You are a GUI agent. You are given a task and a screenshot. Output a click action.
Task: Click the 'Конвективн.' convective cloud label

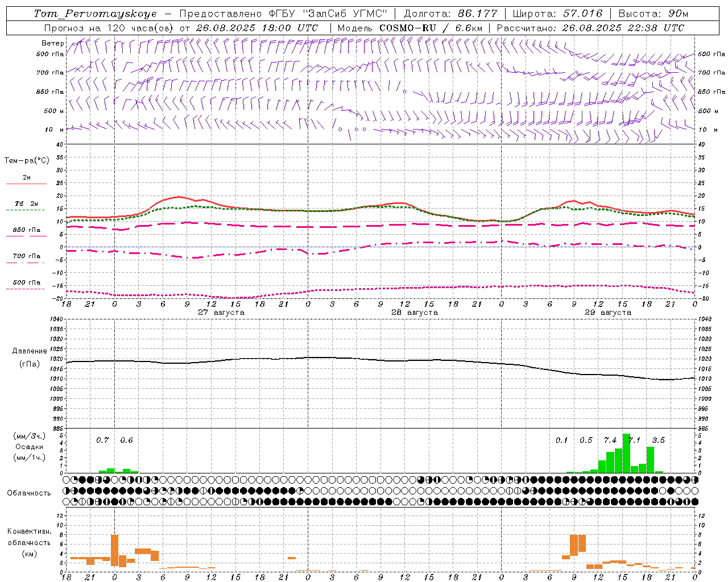point(30,531)
